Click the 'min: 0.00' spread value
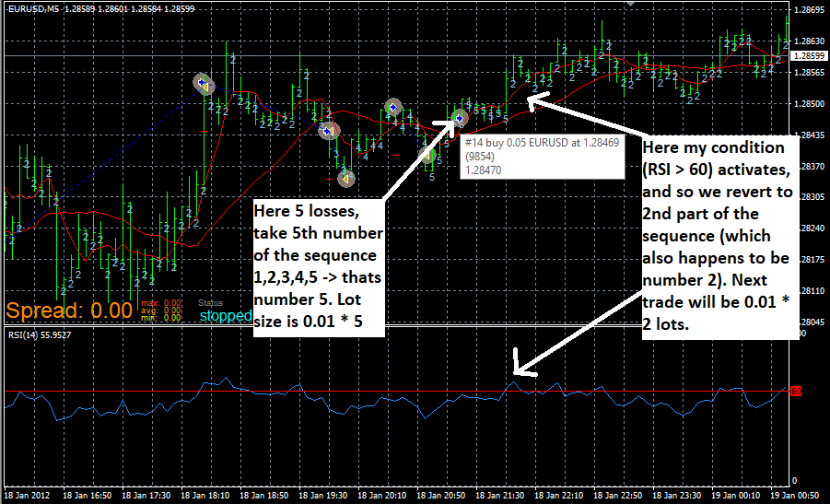 pos(161,318)
